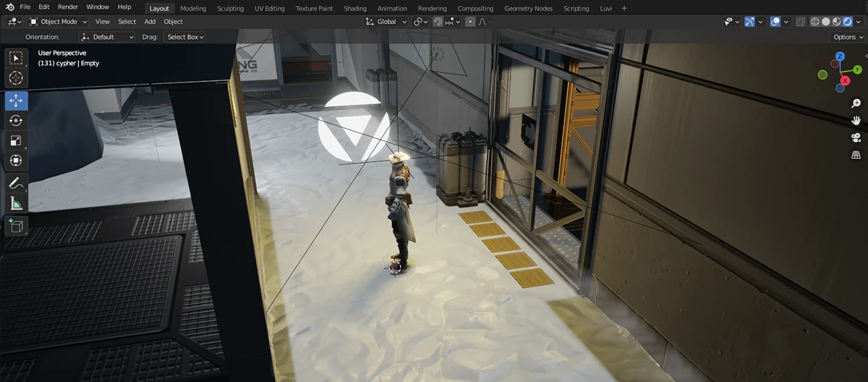Open the viewport View menu
Viewport: 868px width, 382px height.
(x=103, y=22)
